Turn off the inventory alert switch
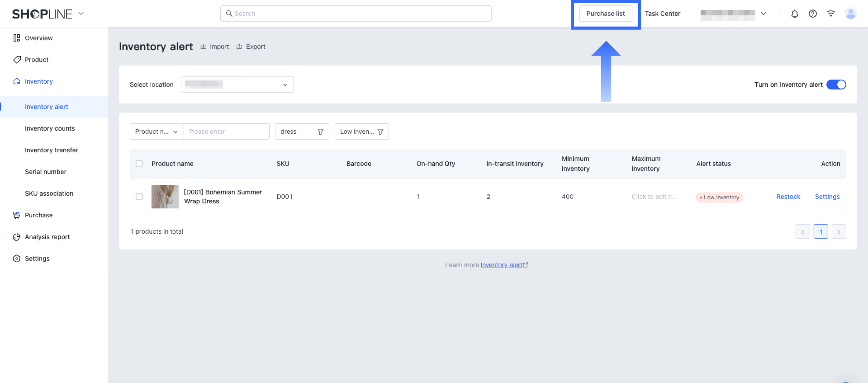Screen dimensions: 868x383 coord(836,84)
